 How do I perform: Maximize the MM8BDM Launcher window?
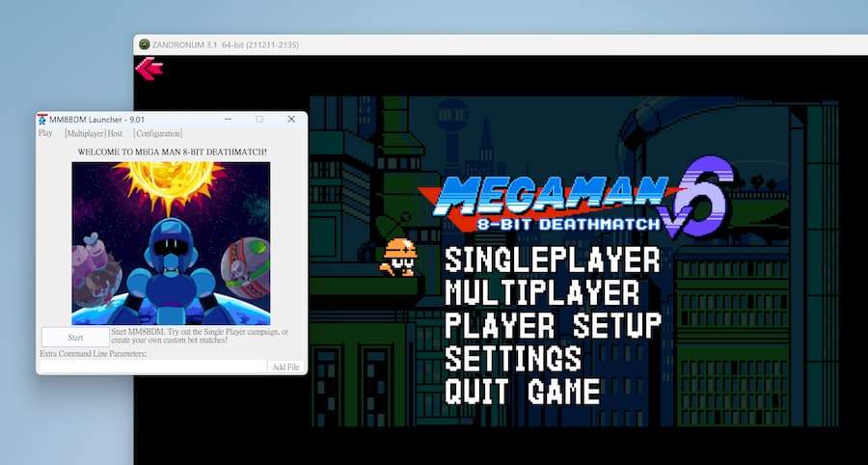click(259, 119)
